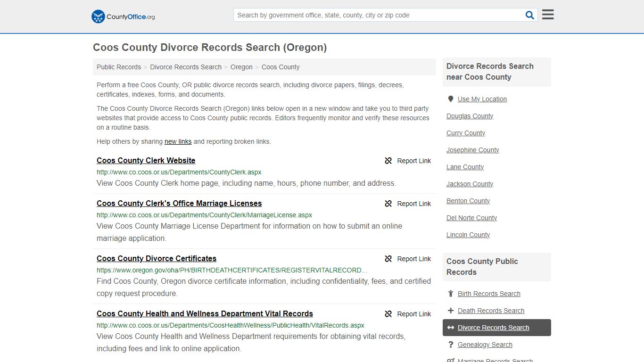Open Curry County link
This screenshot has height=362, width=644.
(466, 133)
